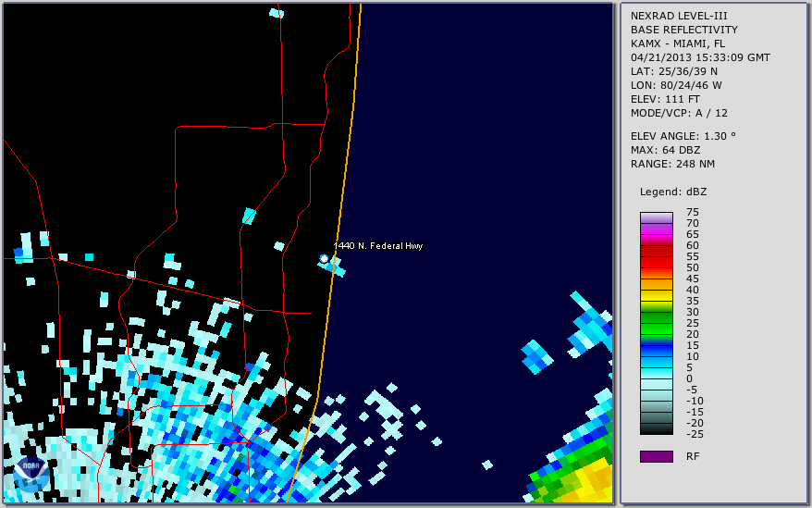812x508 pixels.
Task: Click the 35 dBZ legend value
Action: click(x=693, y=301)
